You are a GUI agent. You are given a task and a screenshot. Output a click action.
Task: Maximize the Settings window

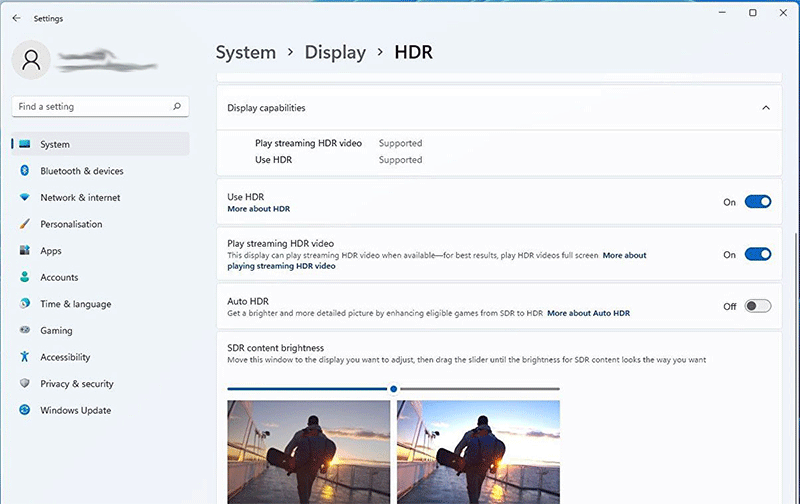[x=753, y=13]
